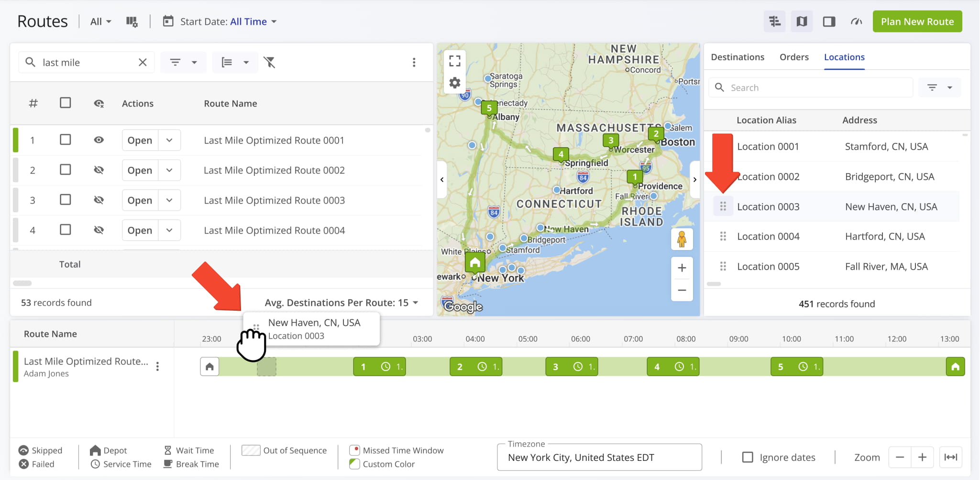Zoom in on the map
Viewport: 980px width, 480px height.
682,268
